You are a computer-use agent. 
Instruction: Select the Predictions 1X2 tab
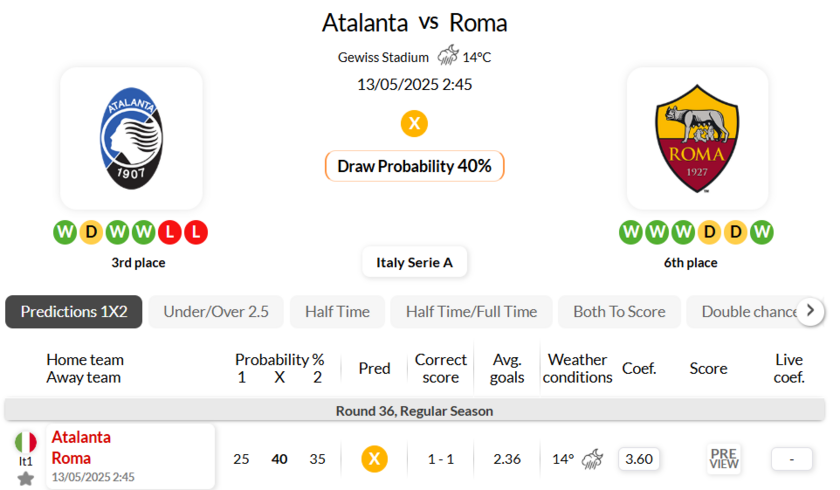pos(74,312)
